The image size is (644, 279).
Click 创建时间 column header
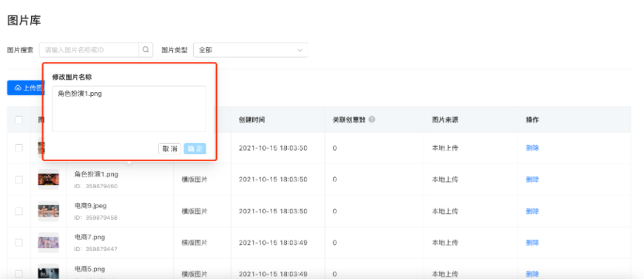[252, 120]
